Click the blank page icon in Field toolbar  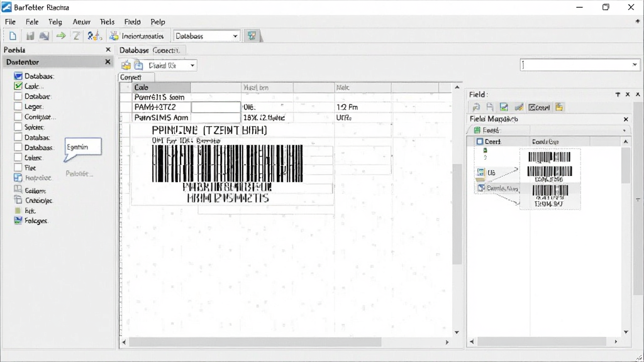coord(490,107)
